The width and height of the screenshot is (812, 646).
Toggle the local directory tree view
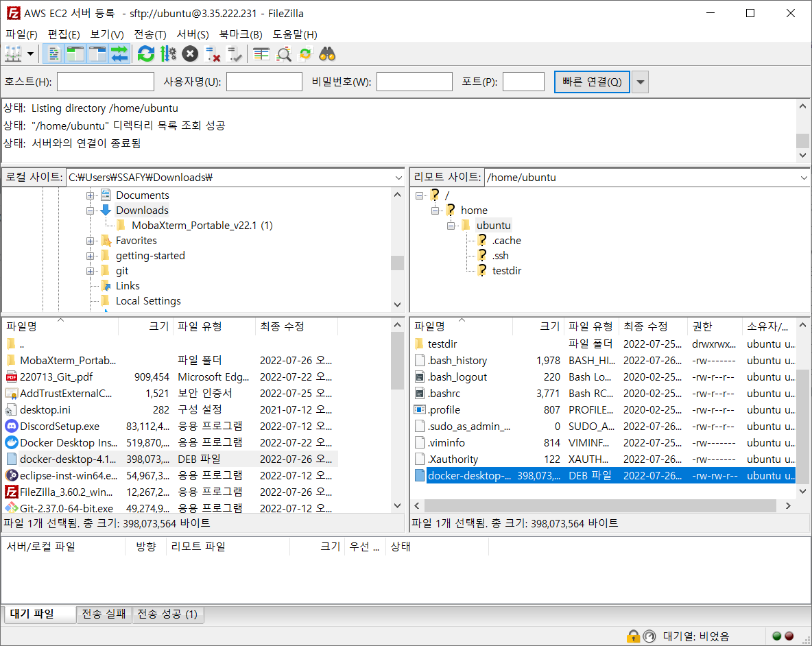[x=75, y=53]
